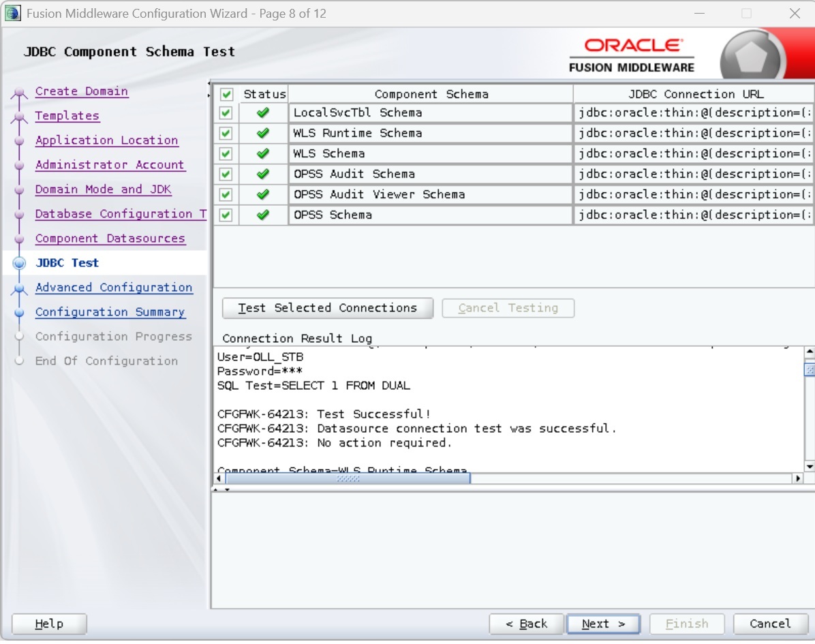The image size is (815, 644).
Task: Click the Next button
Action: pyautogui.click(x=603, y=624)
